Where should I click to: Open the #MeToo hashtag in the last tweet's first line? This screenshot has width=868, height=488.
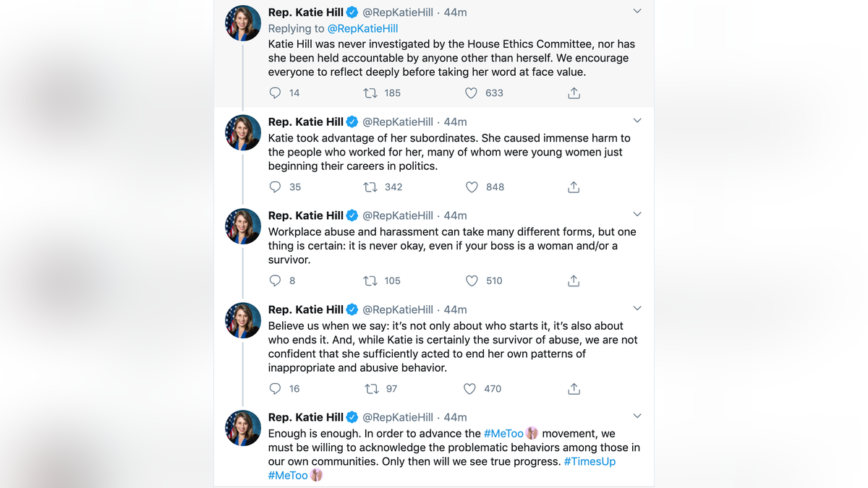pyautogui.click(x=503, y=434)
